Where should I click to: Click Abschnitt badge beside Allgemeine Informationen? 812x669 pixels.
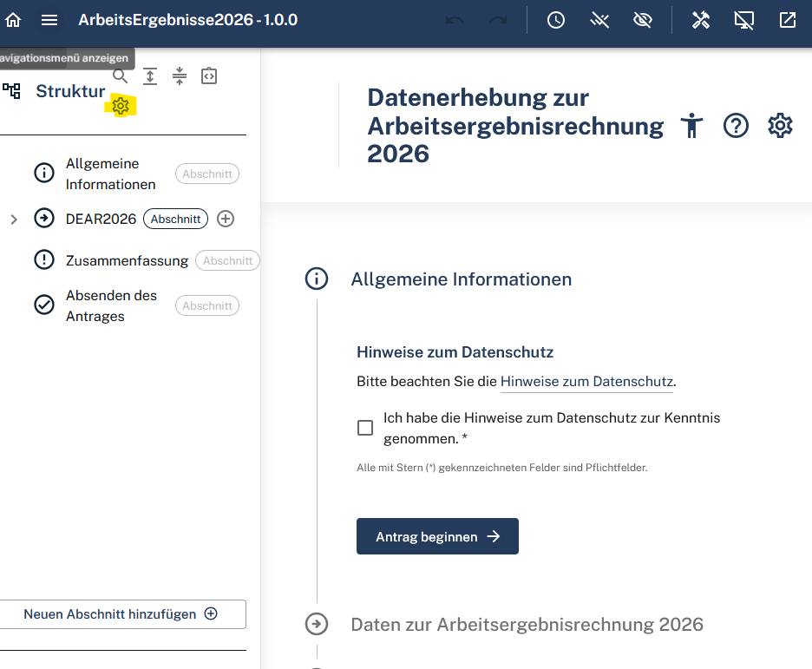click(x=207, y=174)
